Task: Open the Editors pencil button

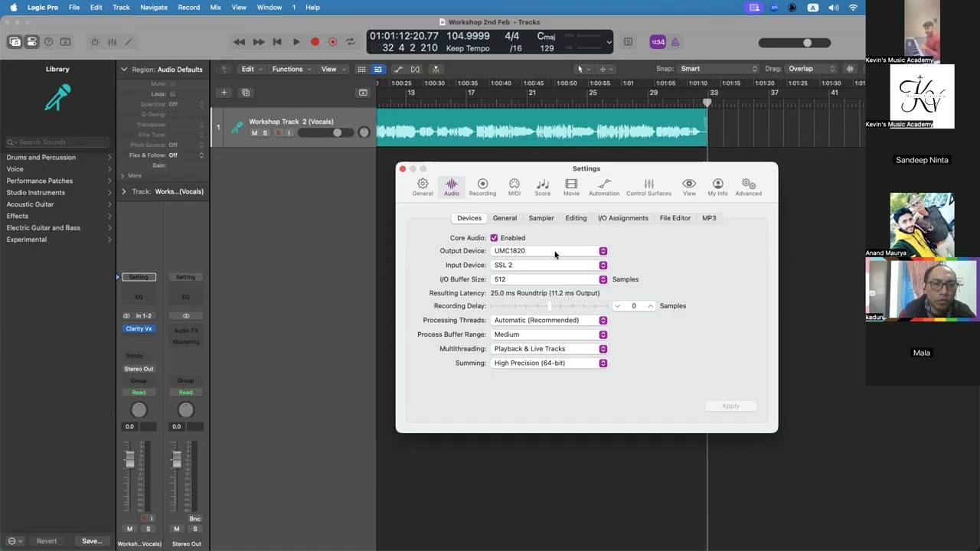Action: coord(129,42)
